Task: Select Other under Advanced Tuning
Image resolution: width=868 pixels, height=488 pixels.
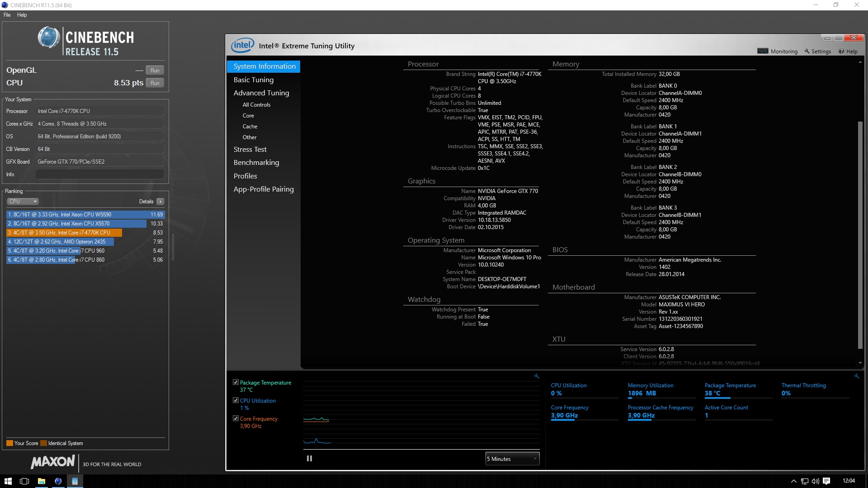Action: [x=250, y=137]
